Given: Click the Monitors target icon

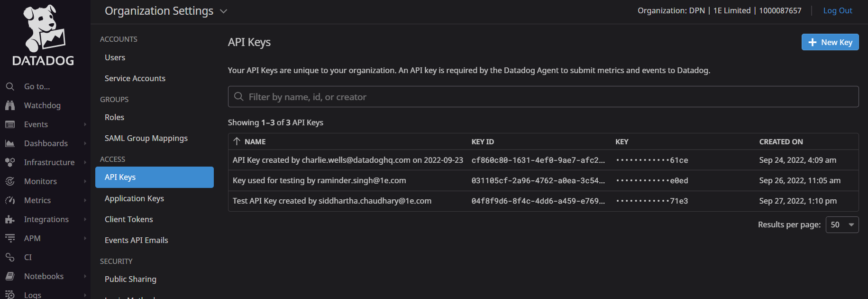Looking at the screenshot, I should click(10, 181).
